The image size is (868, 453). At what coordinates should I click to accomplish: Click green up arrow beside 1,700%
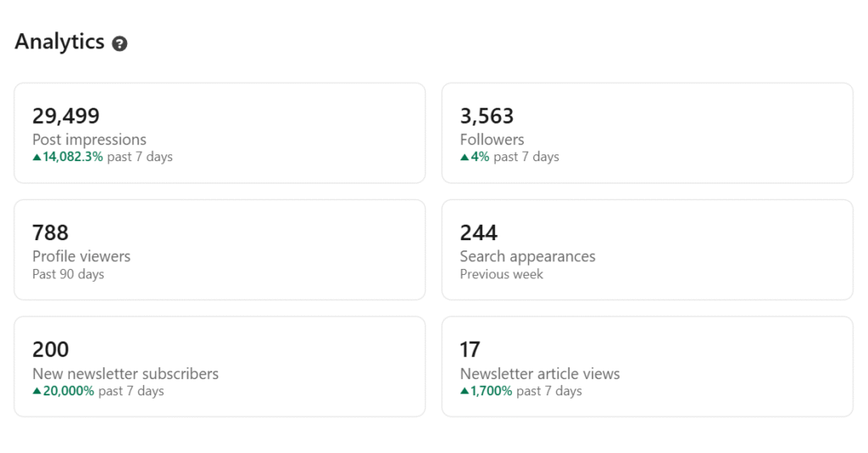[x=465, y=391]
